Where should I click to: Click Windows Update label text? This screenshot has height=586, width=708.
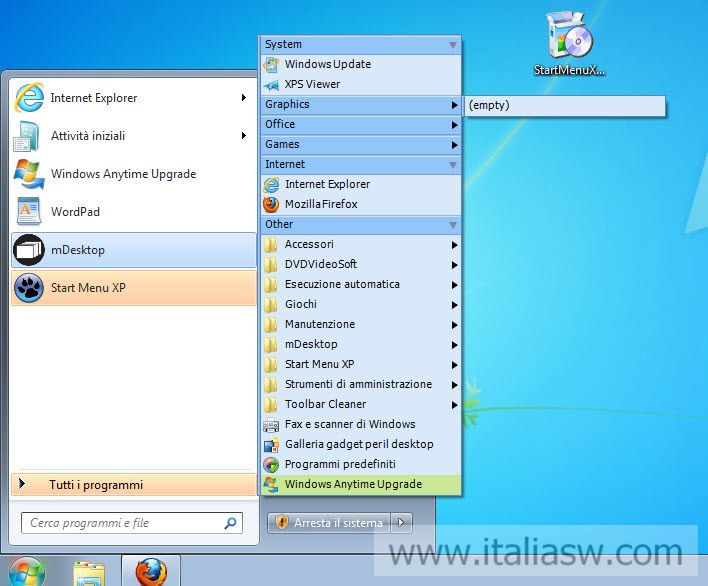(328, 64)
